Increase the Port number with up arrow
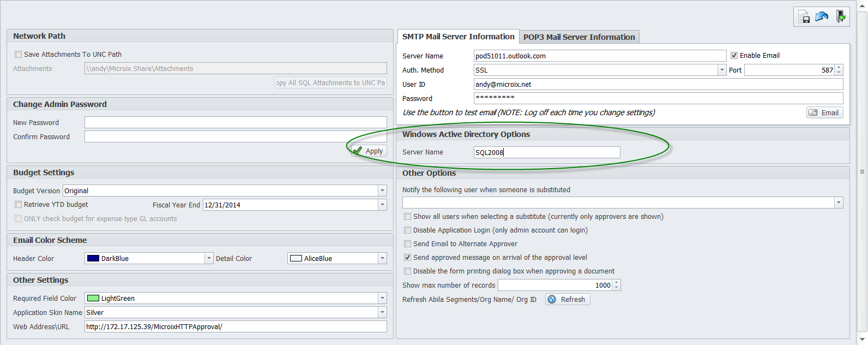 [839, 68]
